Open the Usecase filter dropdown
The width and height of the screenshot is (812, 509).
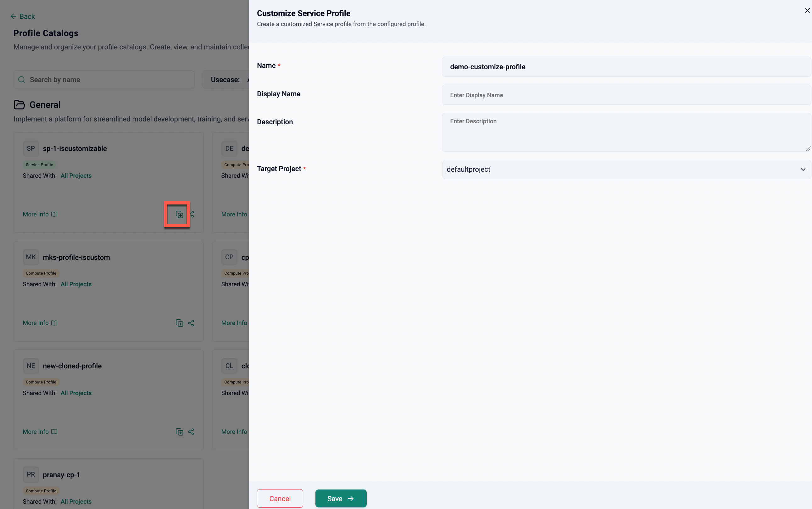point(226,80)
